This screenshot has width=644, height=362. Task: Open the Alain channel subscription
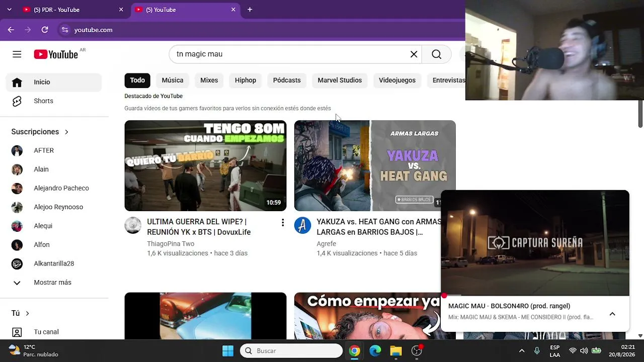54,169
